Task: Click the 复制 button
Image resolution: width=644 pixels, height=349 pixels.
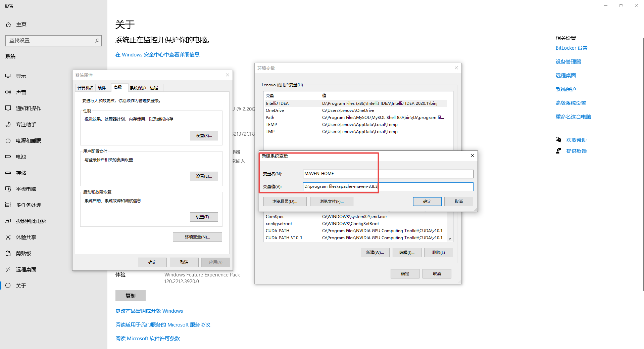Action: 131,296
